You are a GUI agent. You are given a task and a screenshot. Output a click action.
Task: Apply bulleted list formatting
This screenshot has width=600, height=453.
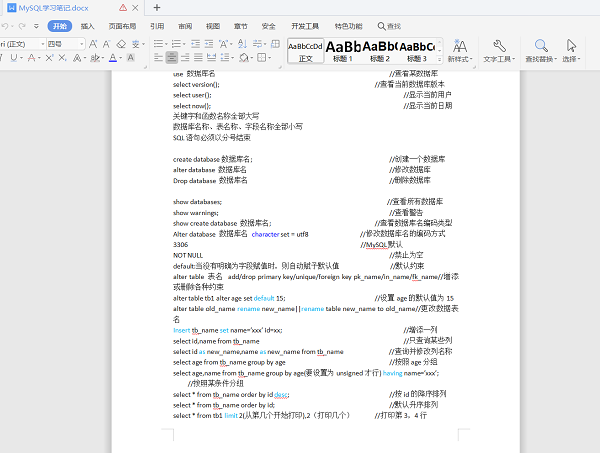(159, 44)
